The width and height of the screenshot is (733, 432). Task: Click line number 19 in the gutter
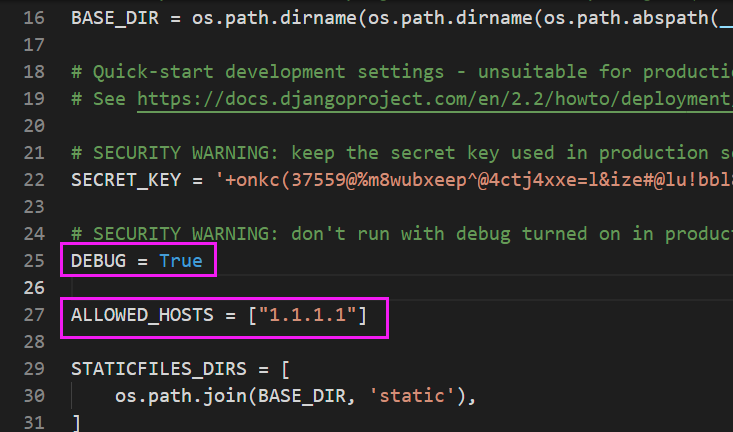pyautogui.click(x=34, y=99)
